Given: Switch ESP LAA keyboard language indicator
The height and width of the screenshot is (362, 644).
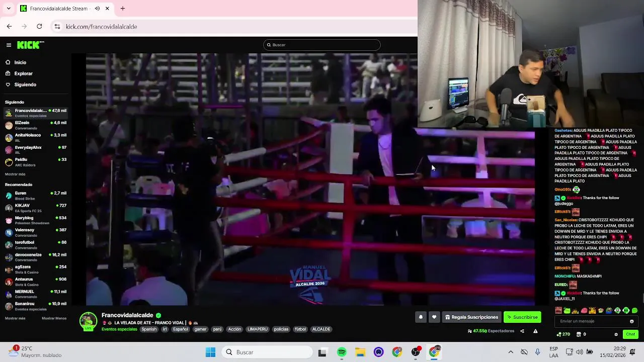Looking at the screenshot, I should [x=553, y=352].
